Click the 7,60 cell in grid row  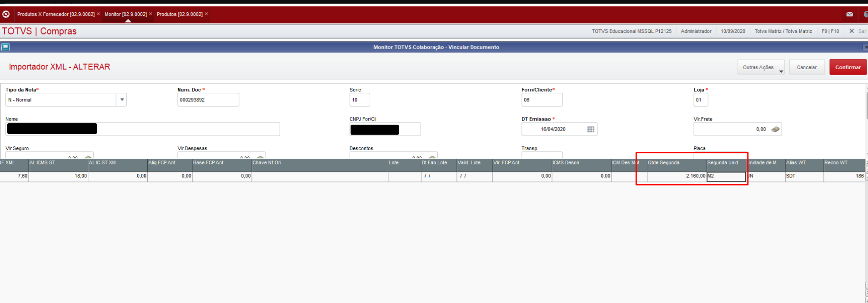[x=14, y=176]
